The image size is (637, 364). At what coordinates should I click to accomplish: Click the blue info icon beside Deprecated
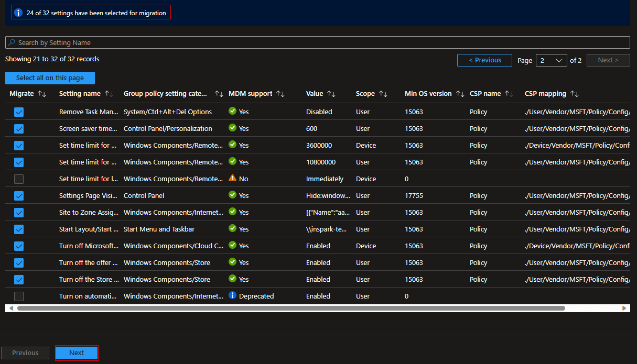click(233, 296)
